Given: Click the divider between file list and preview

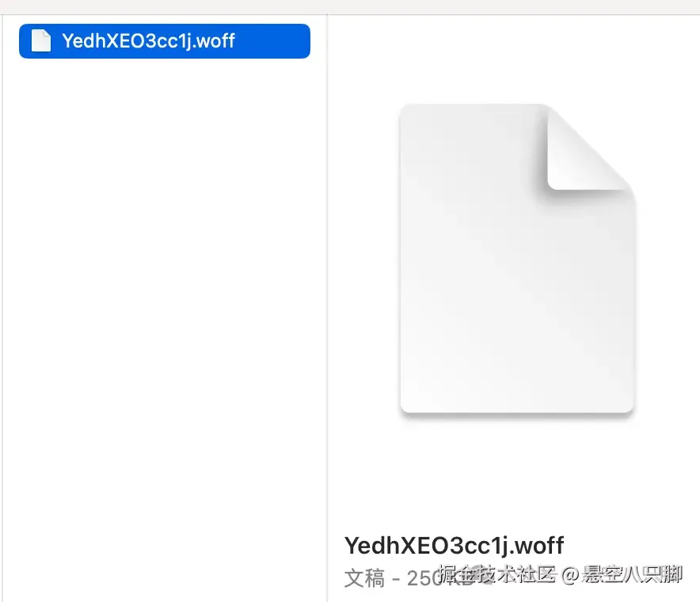Looking at the screenshot, I should pos(327,308).
